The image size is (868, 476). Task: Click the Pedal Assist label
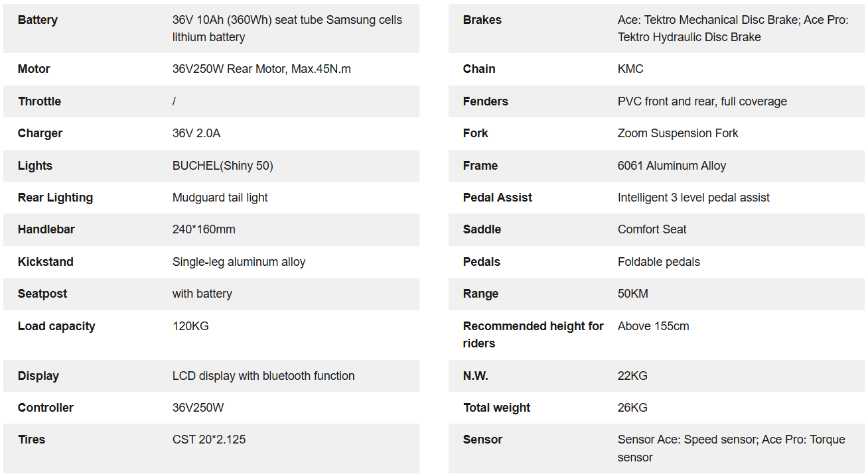[x=498, y=198]
